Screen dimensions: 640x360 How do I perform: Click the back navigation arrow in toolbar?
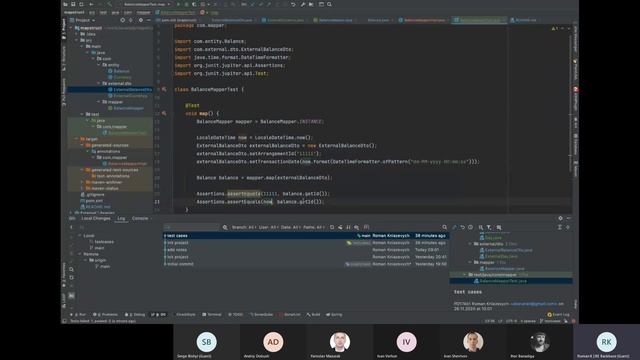tap(91, 4)
